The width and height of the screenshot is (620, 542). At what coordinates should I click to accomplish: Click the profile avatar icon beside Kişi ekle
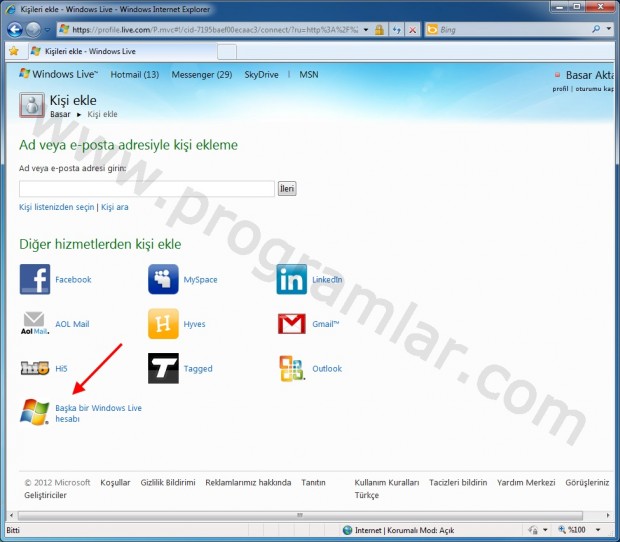pyautogui.click(x=32, y=105)
